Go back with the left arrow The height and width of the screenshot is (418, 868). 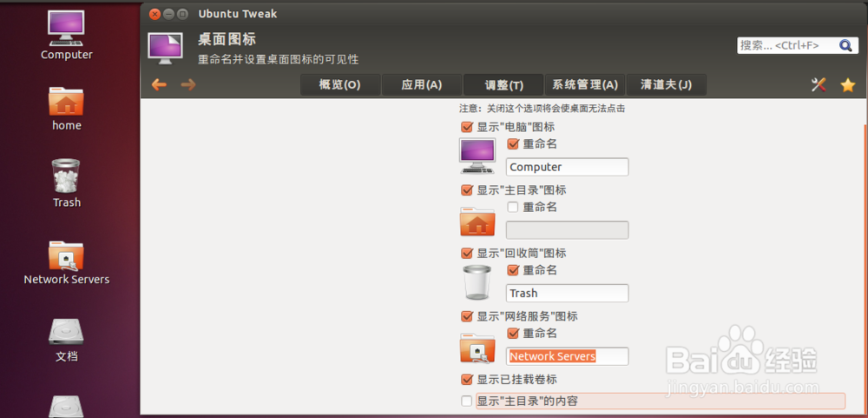click(159, 85)
